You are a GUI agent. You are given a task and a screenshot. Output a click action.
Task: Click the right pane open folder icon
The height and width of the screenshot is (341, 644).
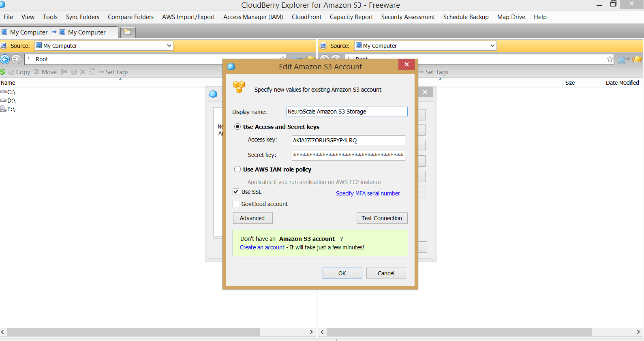pyautogui.click(x=637, y=59)
